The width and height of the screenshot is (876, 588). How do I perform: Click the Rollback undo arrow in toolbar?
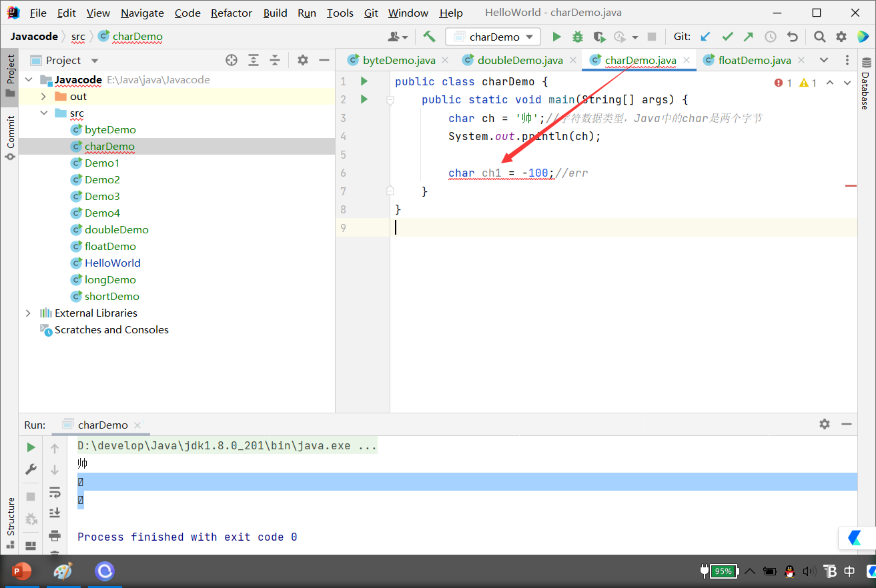(x=792, y=37)
